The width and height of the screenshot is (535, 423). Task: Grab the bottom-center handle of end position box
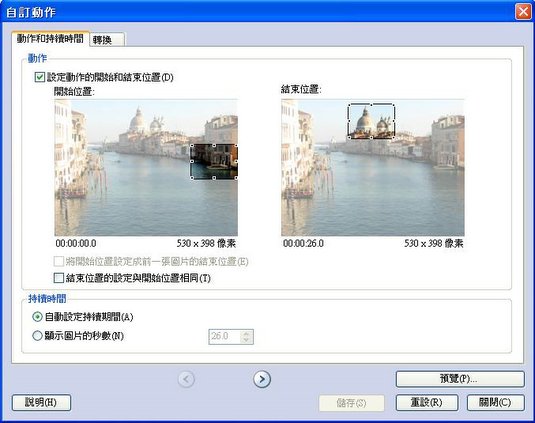pyautogui.click(x=371, y=137)
